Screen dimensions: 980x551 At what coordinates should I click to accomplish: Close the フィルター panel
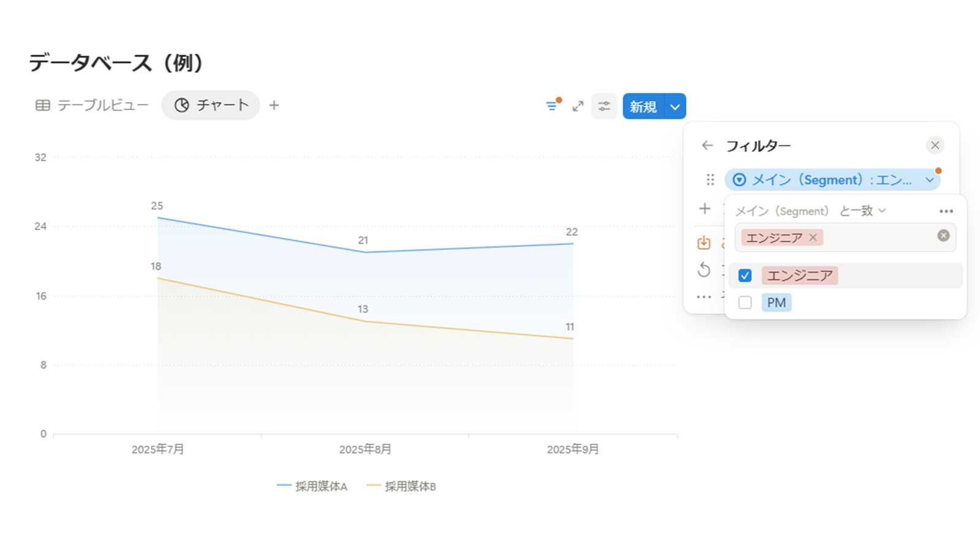coord(935,146)
